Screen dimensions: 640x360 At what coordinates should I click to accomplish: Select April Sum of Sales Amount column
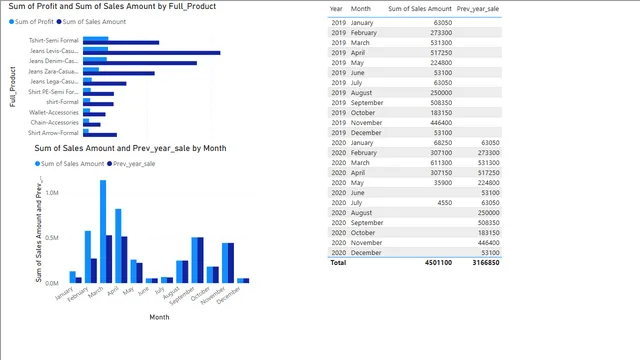click(x=118, y=246)
